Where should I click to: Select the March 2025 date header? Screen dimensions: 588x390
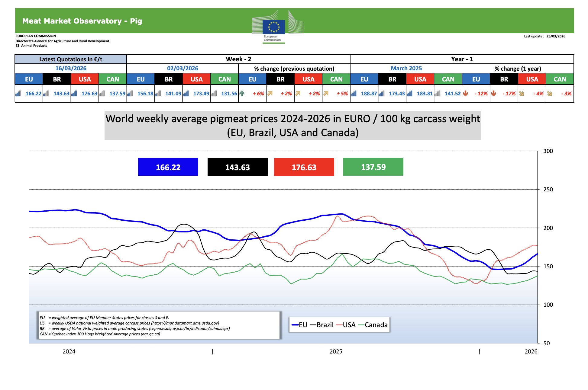point(406,69)
